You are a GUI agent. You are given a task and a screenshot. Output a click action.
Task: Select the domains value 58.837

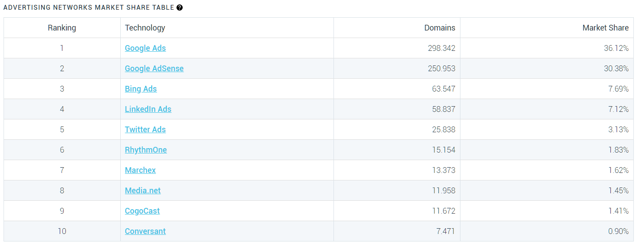444,109
